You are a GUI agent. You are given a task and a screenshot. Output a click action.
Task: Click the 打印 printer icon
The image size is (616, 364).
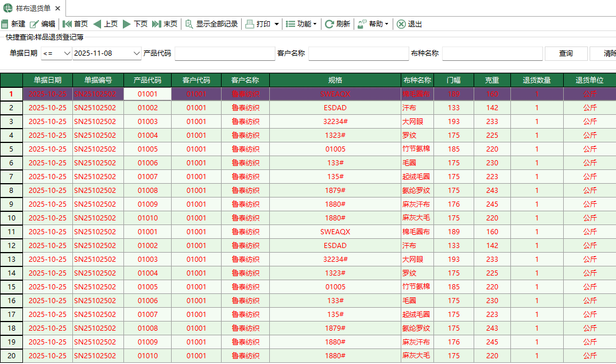coord(257,24)
